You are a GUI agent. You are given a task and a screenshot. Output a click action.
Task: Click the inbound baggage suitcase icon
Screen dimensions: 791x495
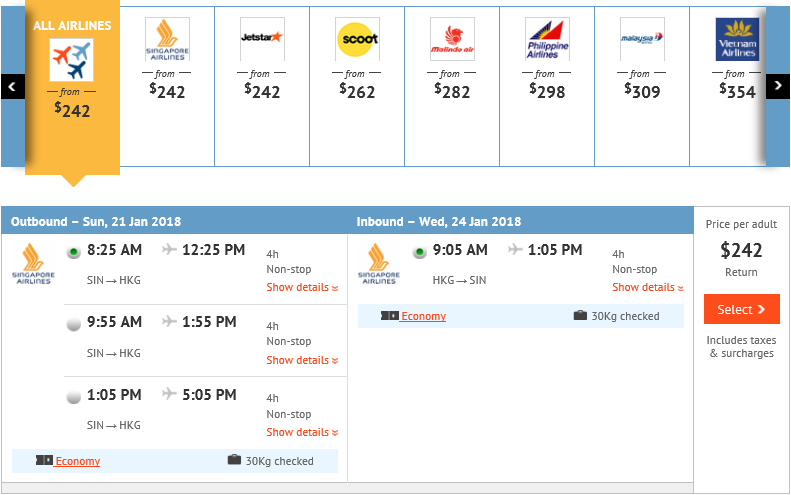click(580, 315)
